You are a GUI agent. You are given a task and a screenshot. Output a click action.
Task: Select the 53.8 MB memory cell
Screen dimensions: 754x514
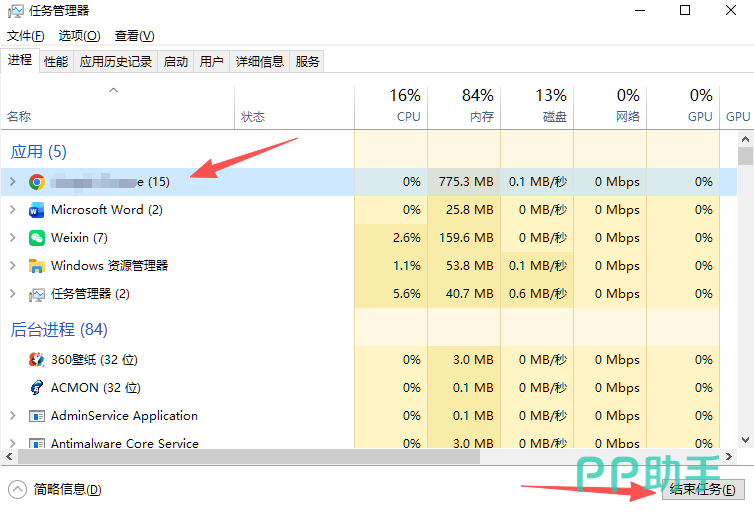click(464, 266)
